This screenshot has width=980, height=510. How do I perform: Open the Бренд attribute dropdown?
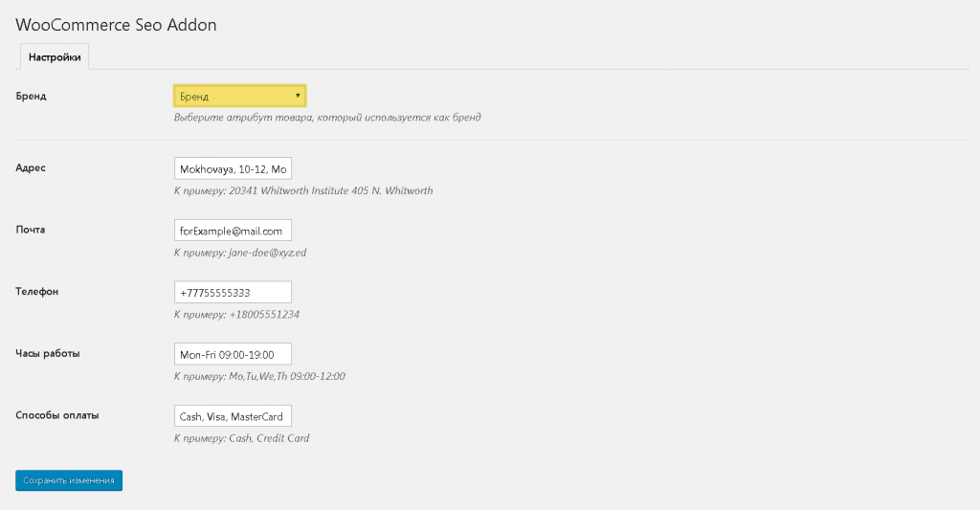[x=240, y=97]
